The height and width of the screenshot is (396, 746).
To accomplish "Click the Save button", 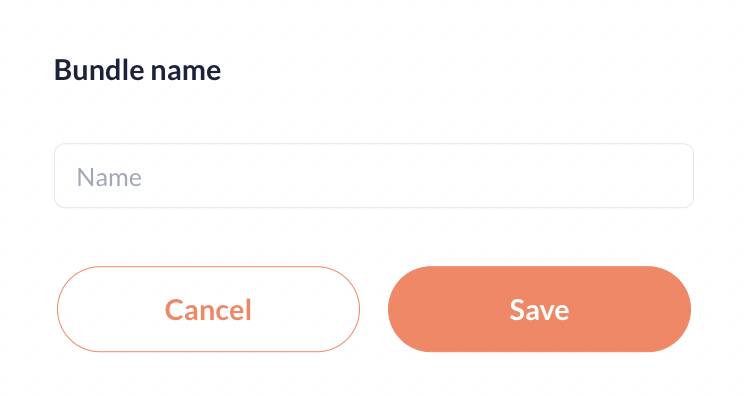I will tap(539, 309).
